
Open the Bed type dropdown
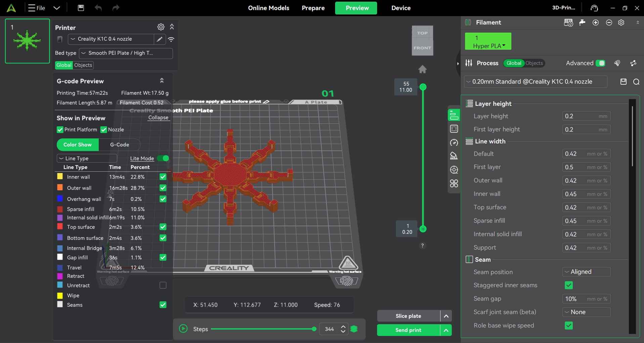point(126,53)
